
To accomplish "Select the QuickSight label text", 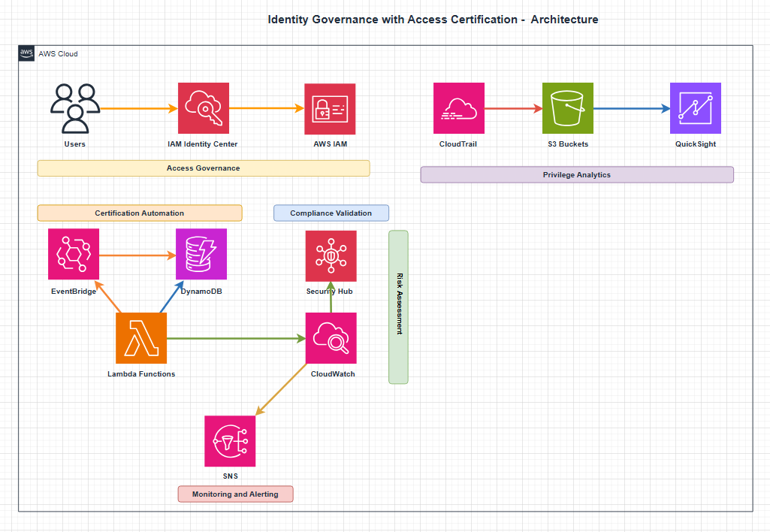I will pos(696,144).
